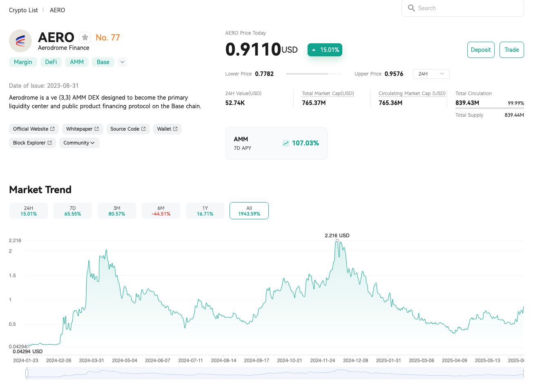Image resolution: width=542 pixels, height=392 pixels.
Task: Expand more tags with the chevron arrow
Action: [122, 62]
